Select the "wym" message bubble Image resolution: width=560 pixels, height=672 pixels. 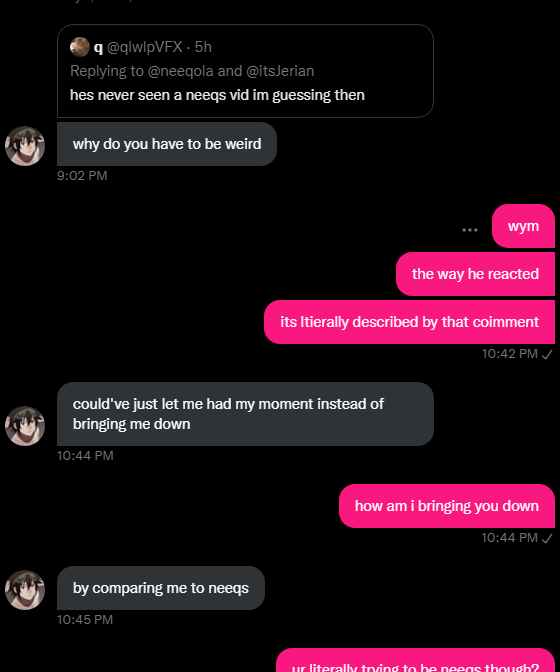pyautogui.click(x=523, y=226)
